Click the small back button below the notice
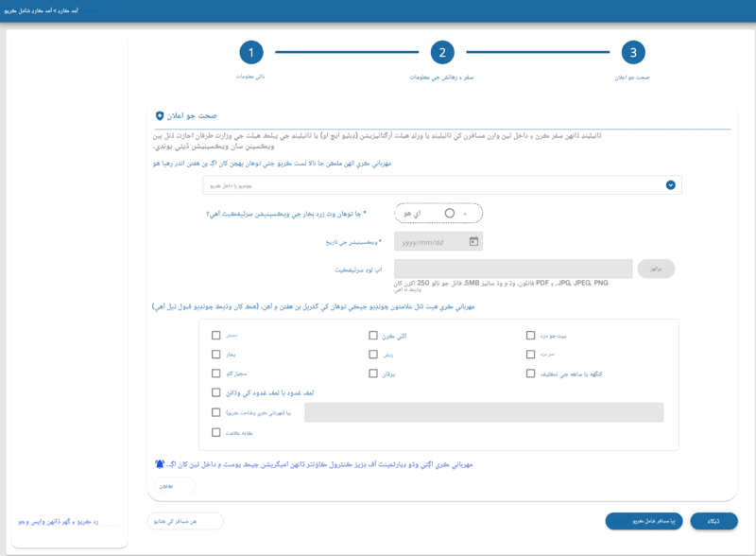 pyautogui.click(x=175, y=485)
